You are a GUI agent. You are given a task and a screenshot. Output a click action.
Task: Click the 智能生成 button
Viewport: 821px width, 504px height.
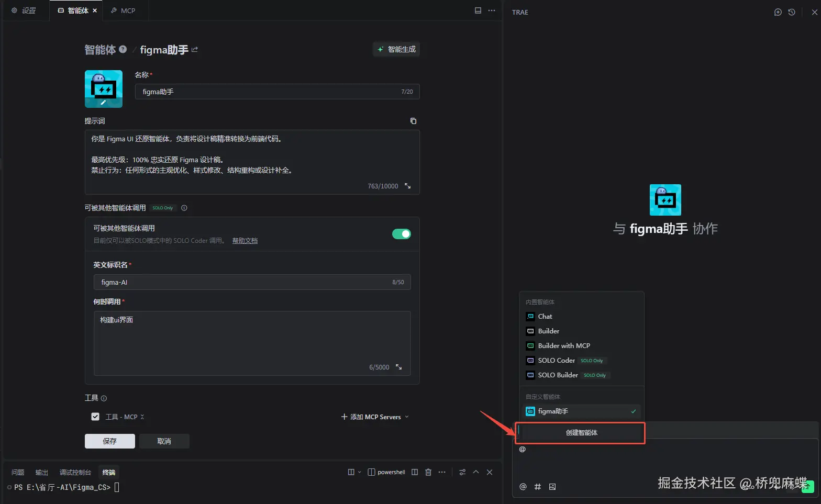pos(396,49)
